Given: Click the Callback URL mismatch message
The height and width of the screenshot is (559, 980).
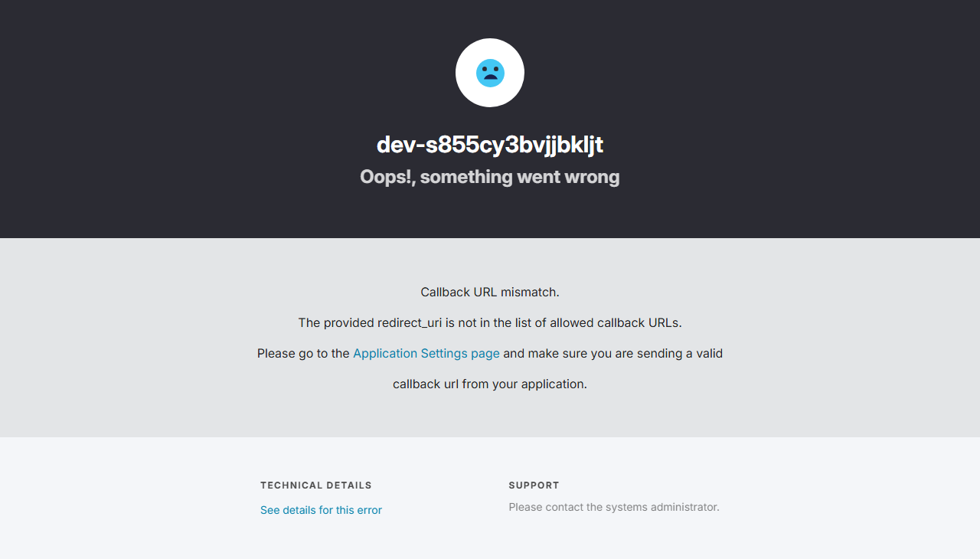Looking at the screenshot, I should [490, 292].
